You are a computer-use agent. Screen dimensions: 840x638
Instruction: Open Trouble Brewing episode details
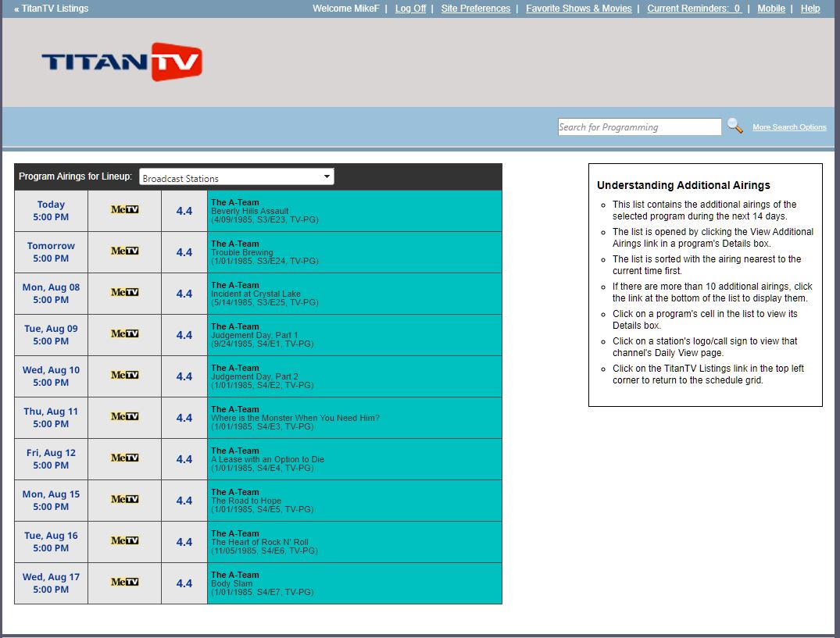coord(355,252)
